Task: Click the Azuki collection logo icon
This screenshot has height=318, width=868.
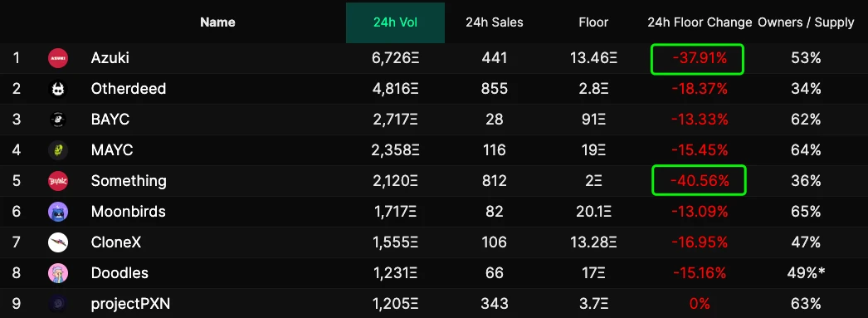Action: point(58,57)
